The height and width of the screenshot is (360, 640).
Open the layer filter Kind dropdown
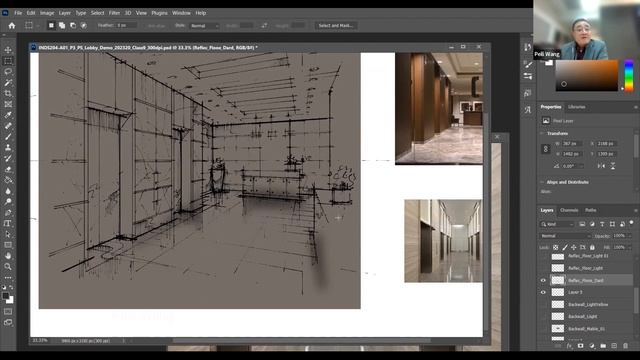click(557, 224)
